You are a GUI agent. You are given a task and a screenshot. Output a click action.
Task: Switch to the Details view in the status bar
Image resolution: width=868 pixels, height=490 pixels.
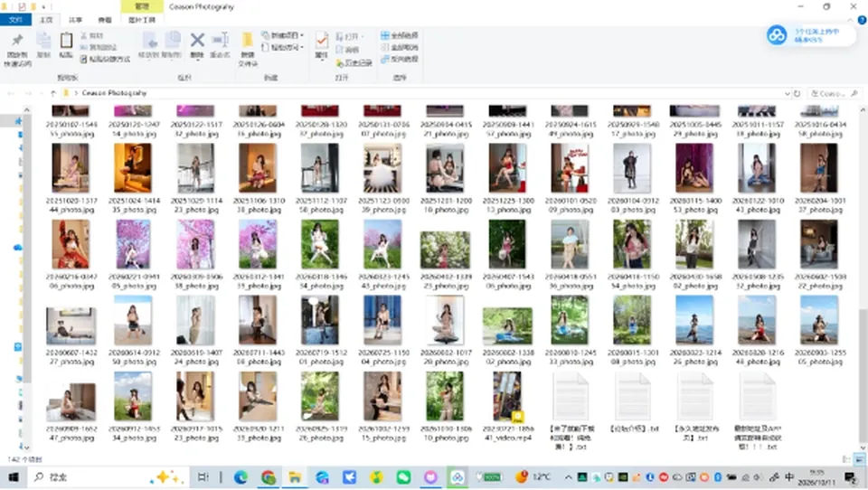tap(846, 459)
